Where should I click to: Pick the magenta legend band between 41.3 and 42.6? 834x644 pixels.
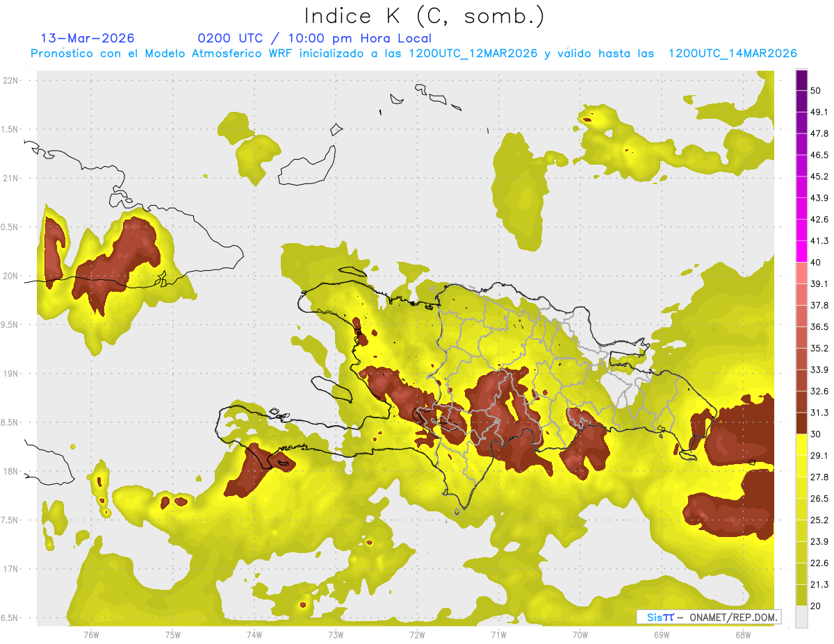pos(801,230)
